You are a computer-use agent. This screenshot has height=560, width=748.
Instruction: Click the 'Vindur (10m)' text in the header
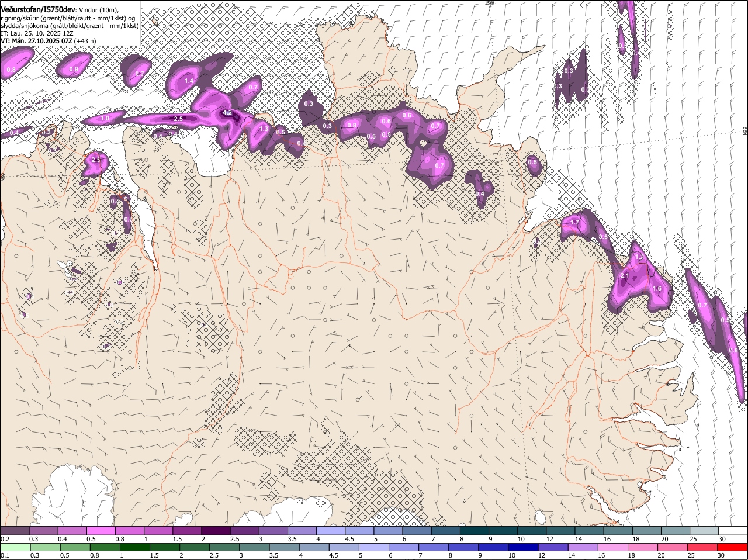pyautogui.click(x=99, y=11)
